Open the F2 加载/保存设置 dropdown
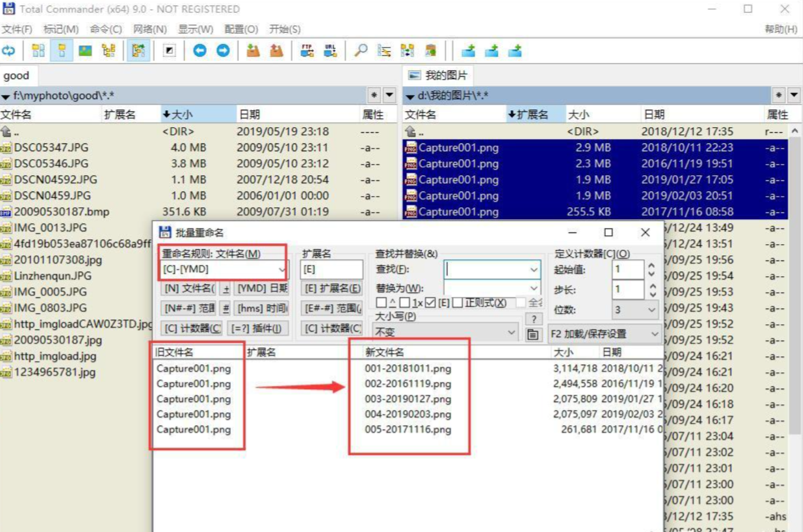803x532 pixels. (x=604, y=334)
